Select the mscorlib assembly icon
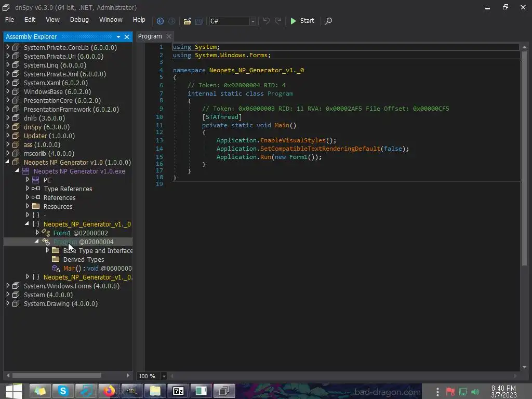 click(16, 153)
